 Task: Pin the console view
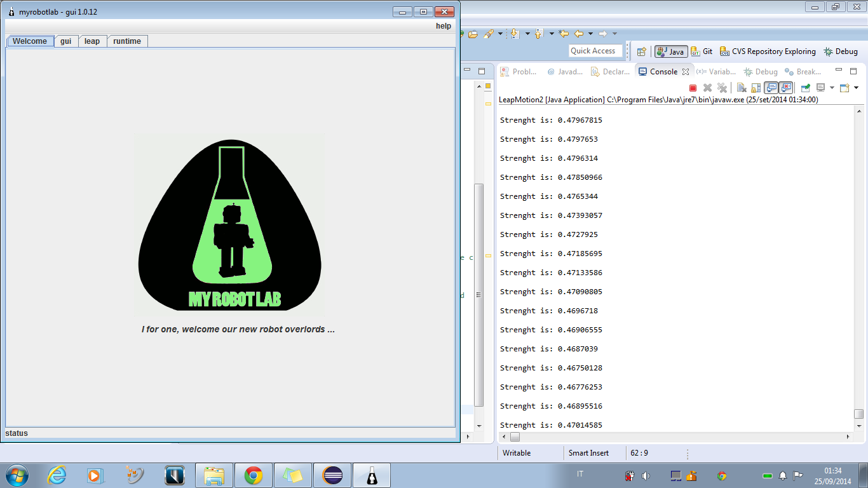[805, 88]
